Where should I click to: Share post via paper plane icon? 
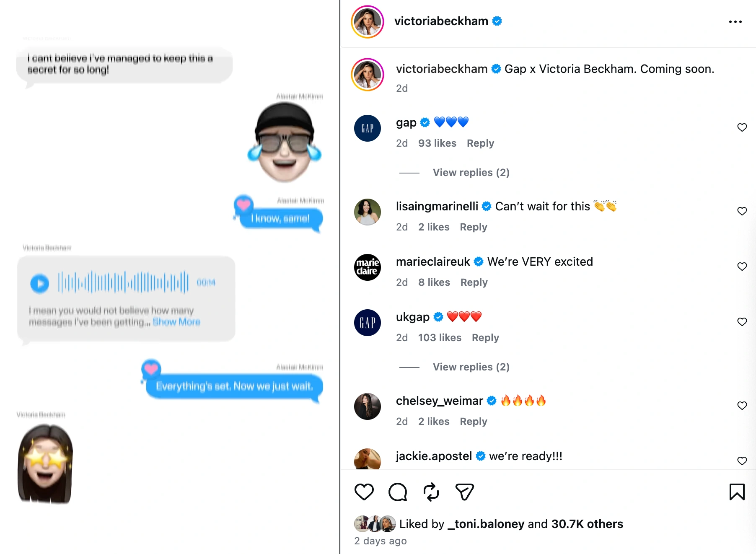point(464,492)
